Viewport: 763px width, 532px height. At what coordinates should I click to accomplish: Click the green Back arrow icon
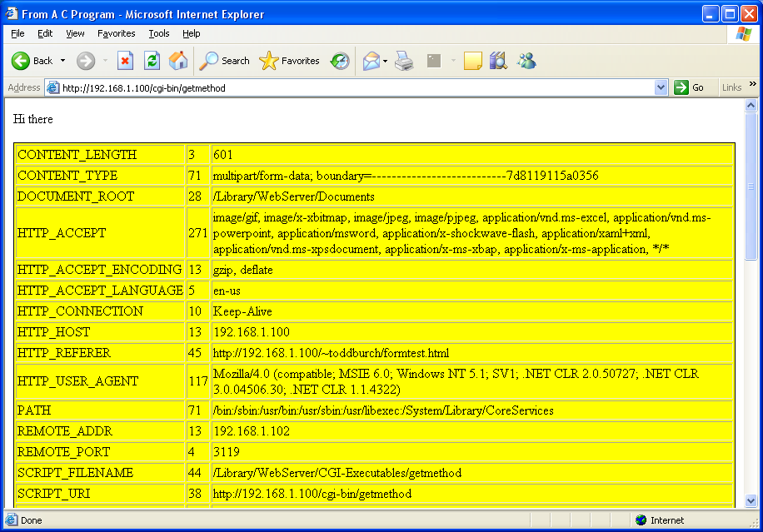pyautogui.click(x=21, y=61)
